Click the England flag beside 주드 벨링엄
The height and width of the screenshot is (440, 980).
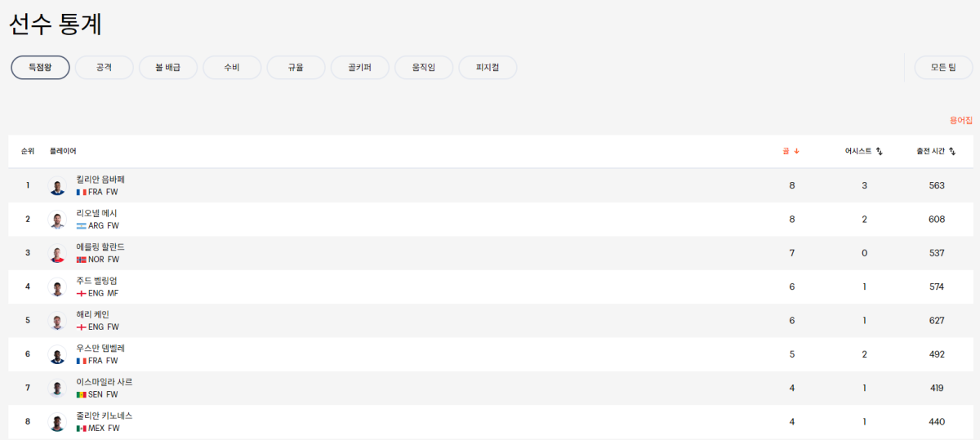(x=81, y=294)
